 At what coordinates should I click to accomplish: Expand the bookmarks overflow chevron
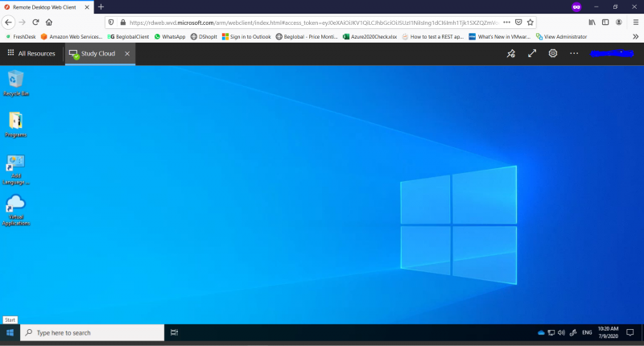(x=635, y=36)
